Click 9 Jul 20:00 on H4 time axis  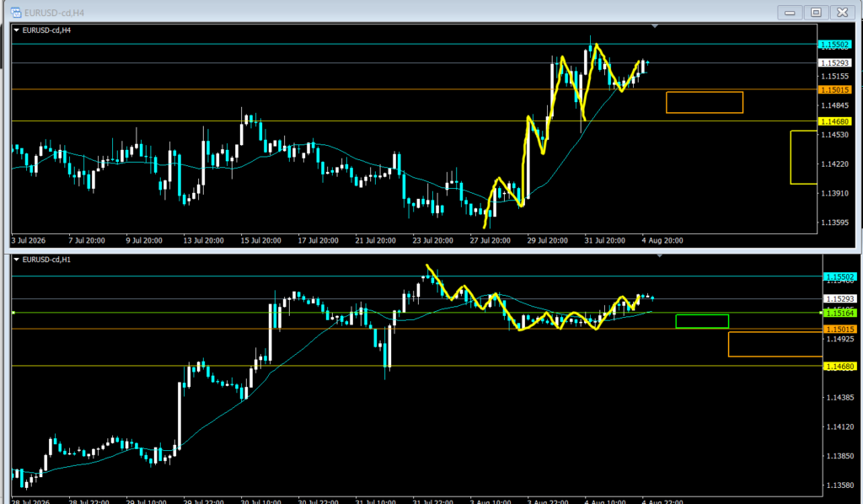pos(143,240)
